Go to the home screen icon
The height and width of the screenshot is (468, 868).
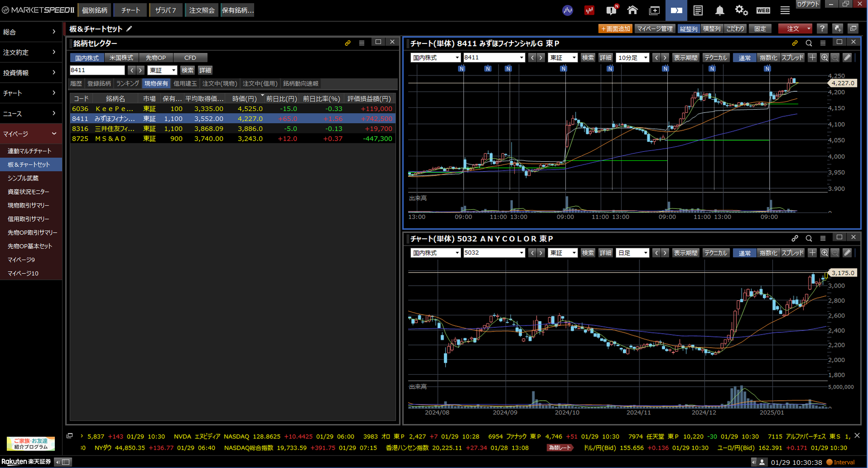coord(633,11)
